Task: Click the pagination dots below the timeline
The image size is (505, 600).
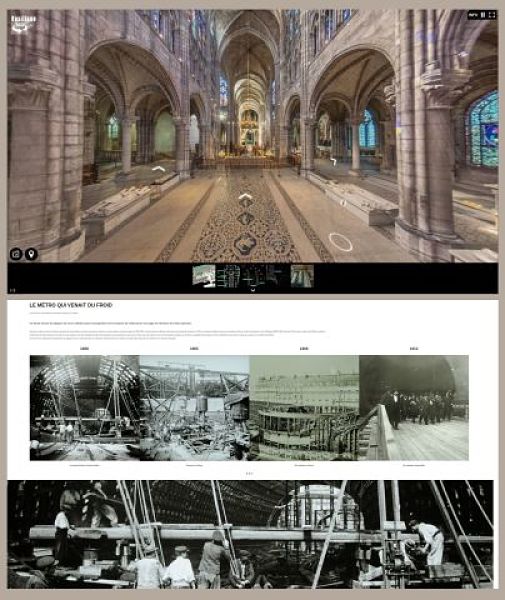Action: click(x=249, y=474)
